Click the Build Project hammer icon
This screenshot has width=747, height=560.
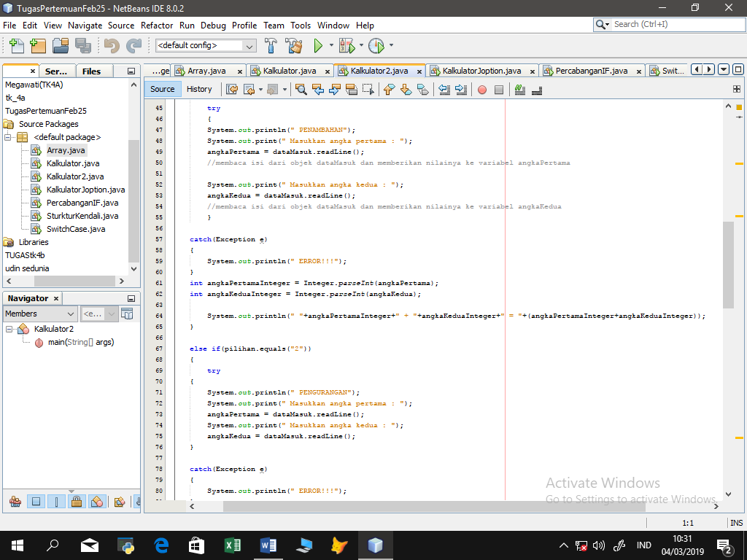coord(271,46)
